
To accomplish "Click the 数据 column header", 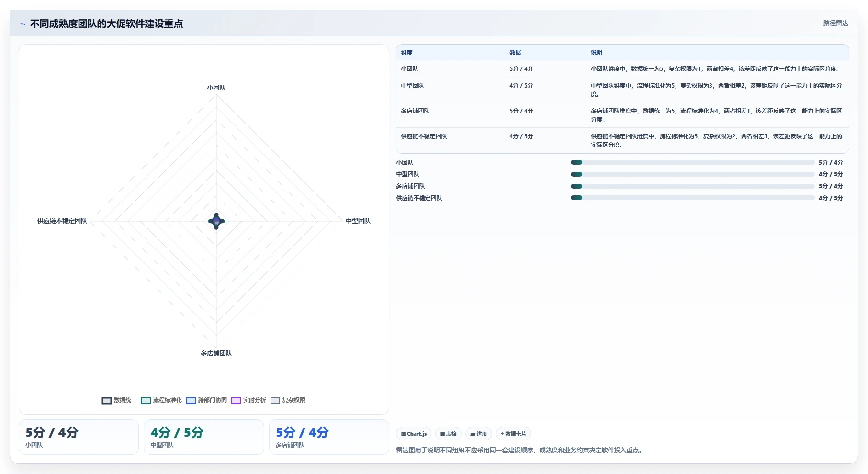I will tap(515, 53).
